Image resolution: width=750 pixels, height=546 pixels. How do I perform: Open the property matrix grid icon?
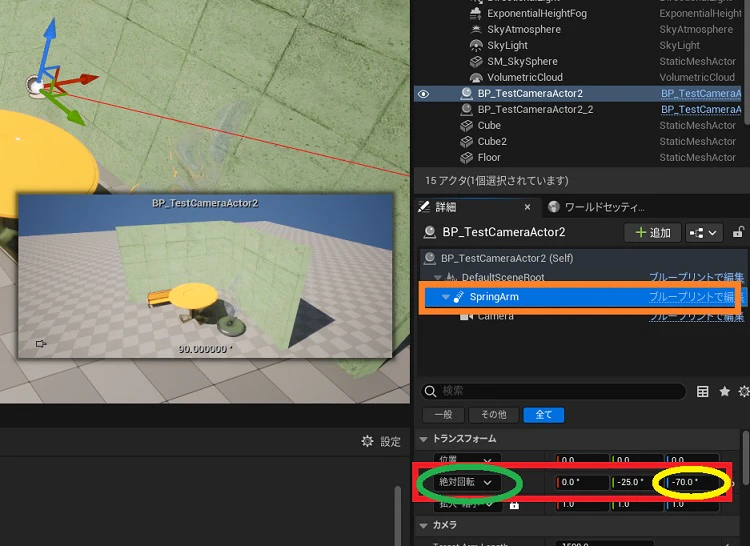click(x=702, y=392)
